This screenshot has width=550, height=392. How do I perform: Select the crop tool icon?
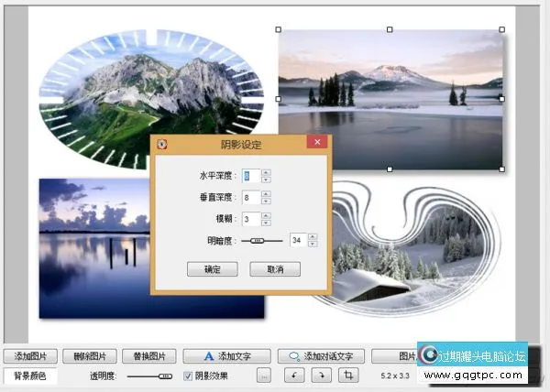tap(348, 376)
